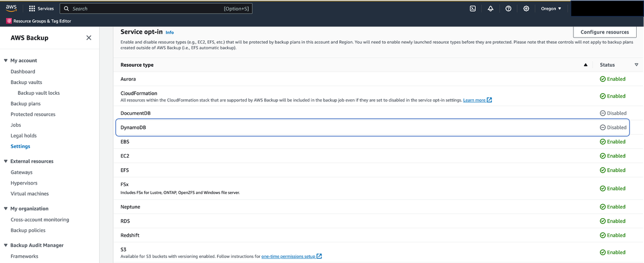Click Neptune Enabled status text
Image resolution: width=644 pixels, height=263 pixels.
tap(616, 207)
